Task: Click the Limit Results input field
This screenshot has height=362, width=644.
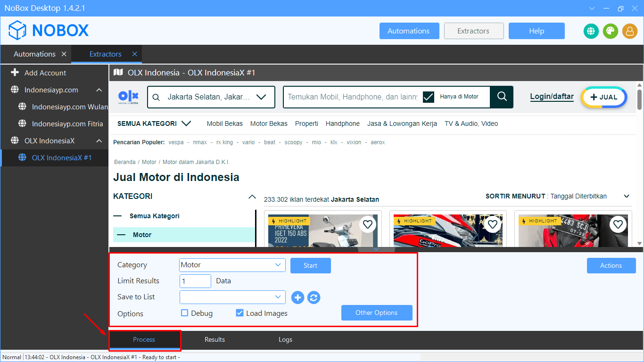Action: point(195,281)
